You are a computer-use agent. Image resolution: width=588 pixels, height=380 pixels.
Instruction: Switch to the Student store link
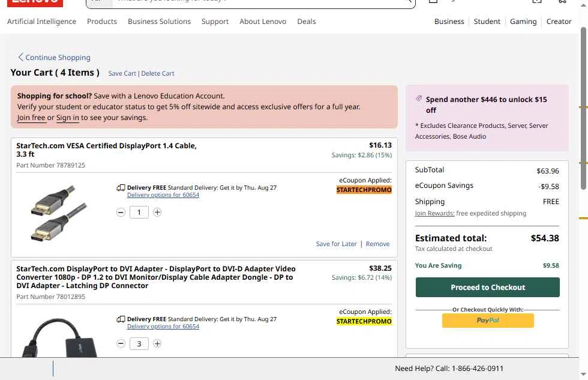[x=487, y=22]
